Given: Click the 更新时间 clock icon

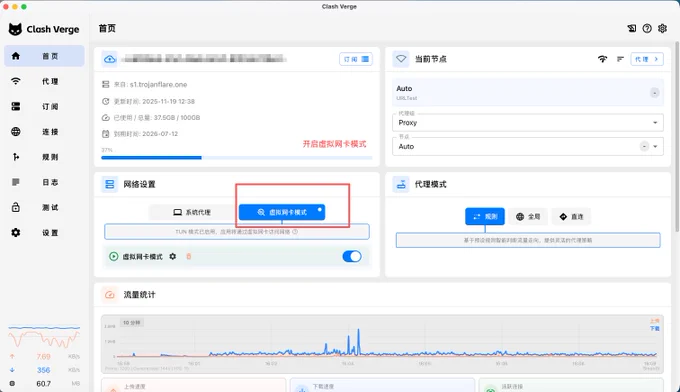Looking at the screenshot, I should (x=105, y=101).
